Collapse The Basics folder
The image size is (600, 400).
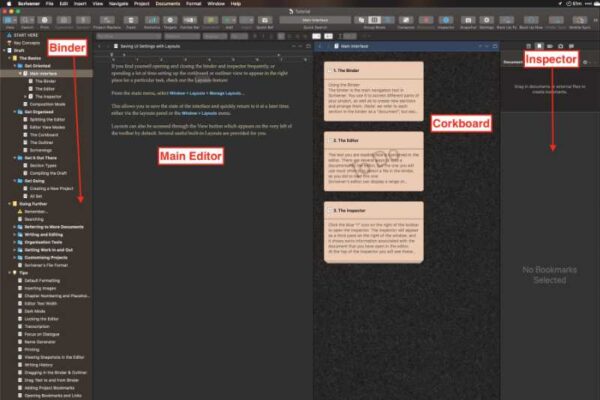pos(10,58)
